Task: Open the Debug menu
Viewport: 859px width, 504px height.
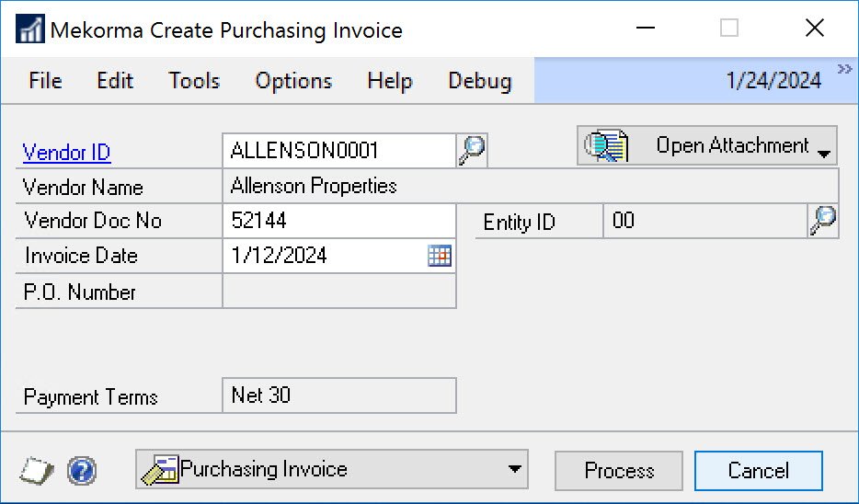Action: [x=479, y=81]
